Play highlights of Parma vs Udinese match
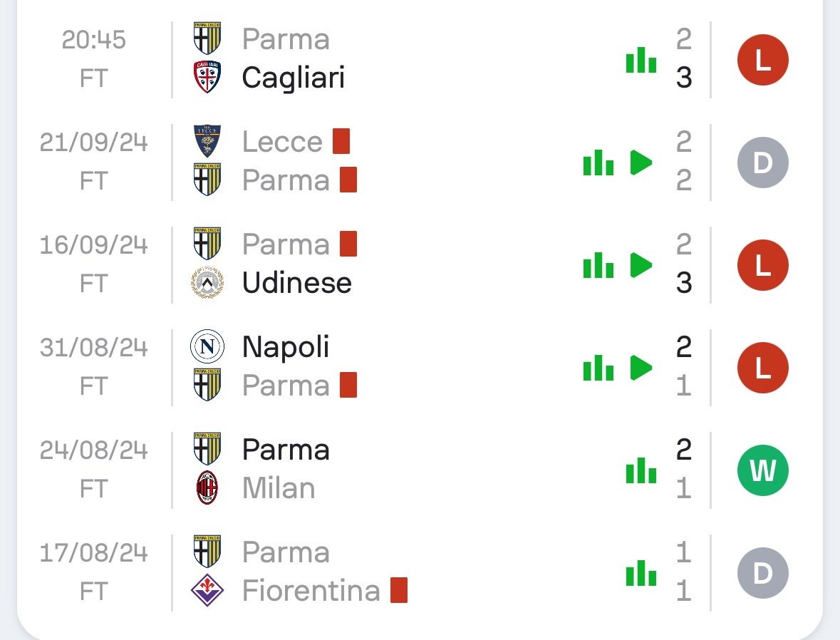The height and width of the screenshot is (640, 840). [641, 266]
